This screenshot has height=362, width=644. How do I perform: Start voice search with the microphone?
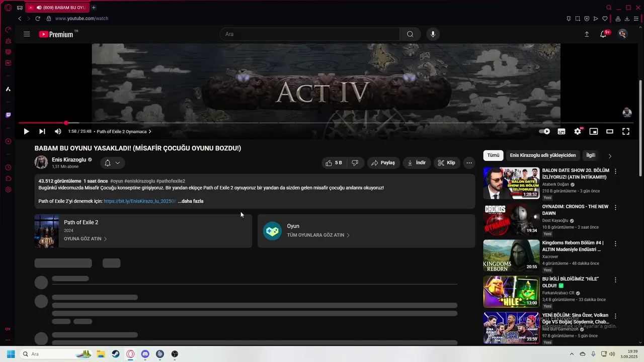click(433, 34)
